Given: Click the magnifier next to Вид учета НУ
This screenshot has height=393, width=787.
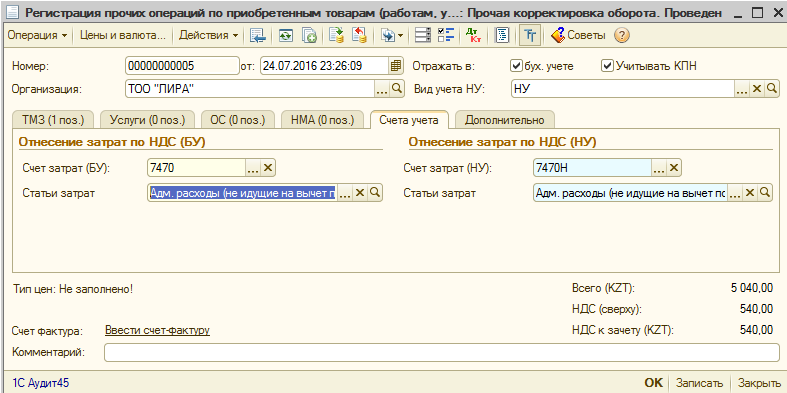Looking at the screenshot, I should pos(771,89).
